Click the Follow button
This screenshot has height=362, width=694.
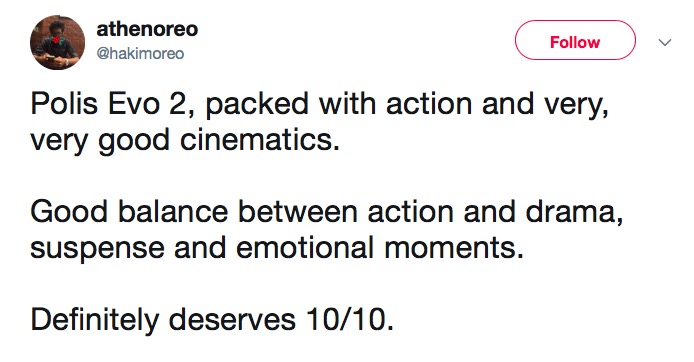(575, 40)
